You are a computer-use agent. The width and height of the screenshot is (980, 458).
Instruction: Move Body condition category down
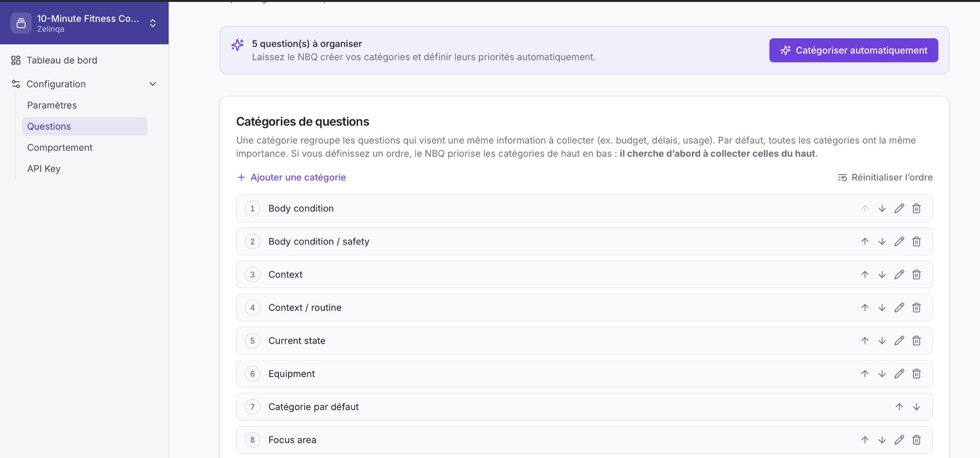[882, 208]
